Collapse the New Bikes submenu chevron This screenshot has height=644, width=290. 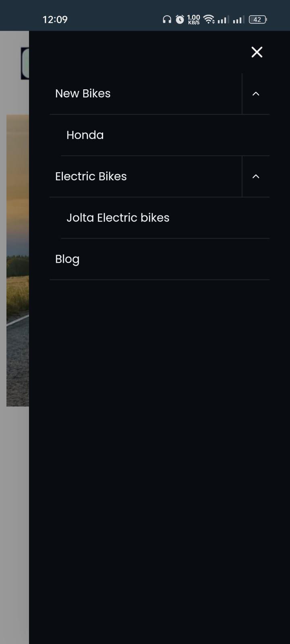click(256, 94)
